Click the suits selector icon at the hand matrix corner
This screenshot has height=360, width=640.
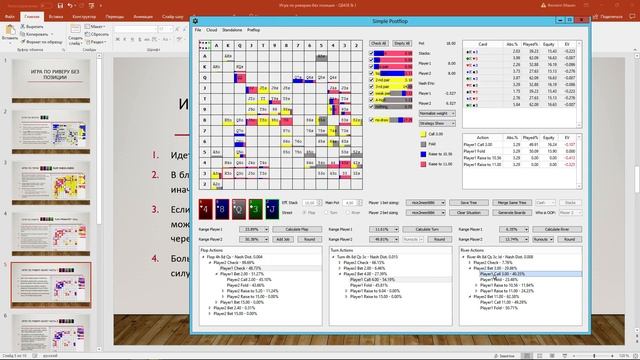(204, 45)
